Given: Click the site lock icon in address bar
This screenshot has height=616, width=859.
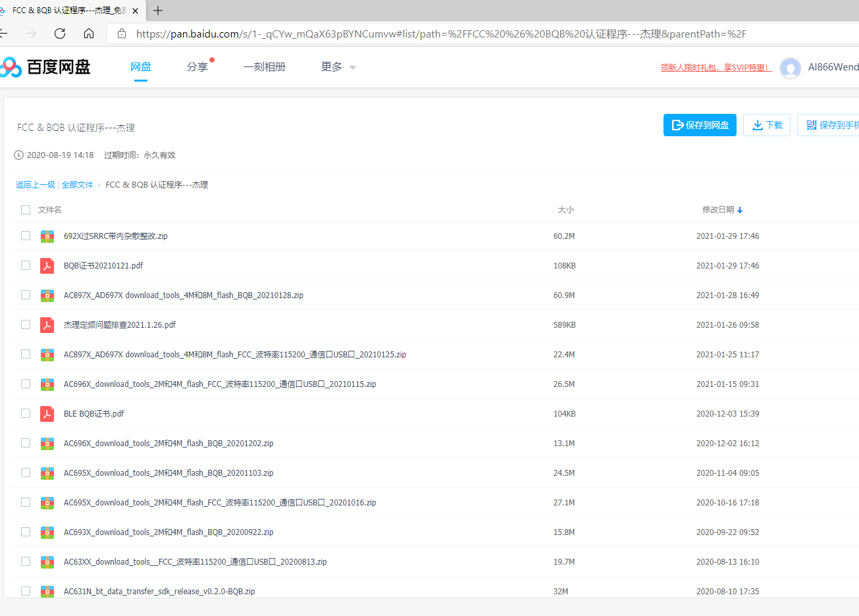Looking at the screenshot, I should 122,34.
